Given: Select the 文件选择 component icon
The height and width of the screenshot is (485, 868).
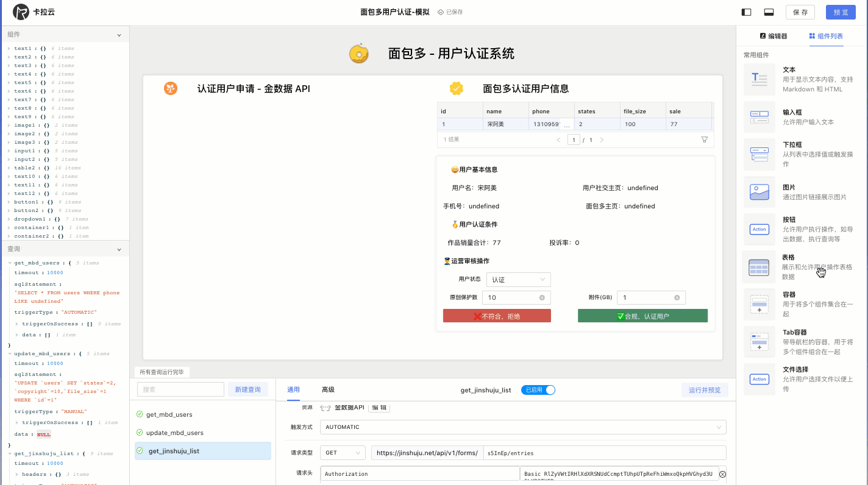Looking at the screenshot, I should click(x=759, y=379).
